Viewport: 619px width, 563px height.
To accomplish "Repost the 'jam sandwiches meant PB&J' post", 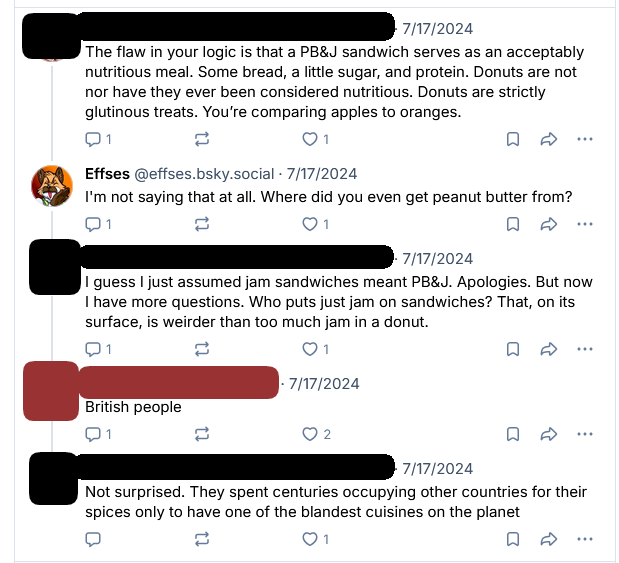I will click(202, 349).
